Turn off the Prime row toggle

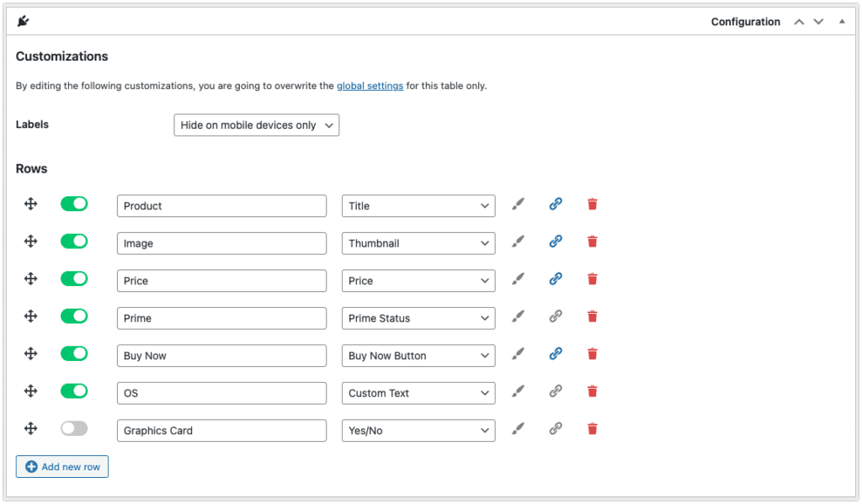(x=74, y=316)
